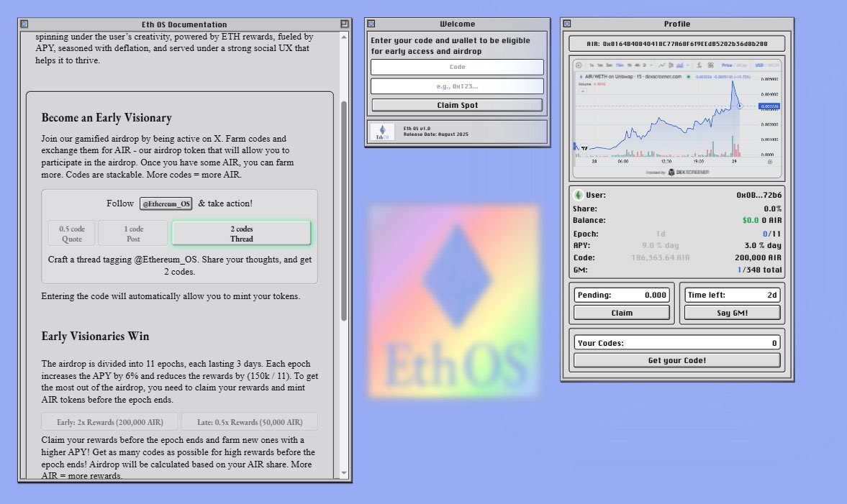Focus the Code input field
The height and width of the screenshot is (504, 847).
[x=457, y=67]
